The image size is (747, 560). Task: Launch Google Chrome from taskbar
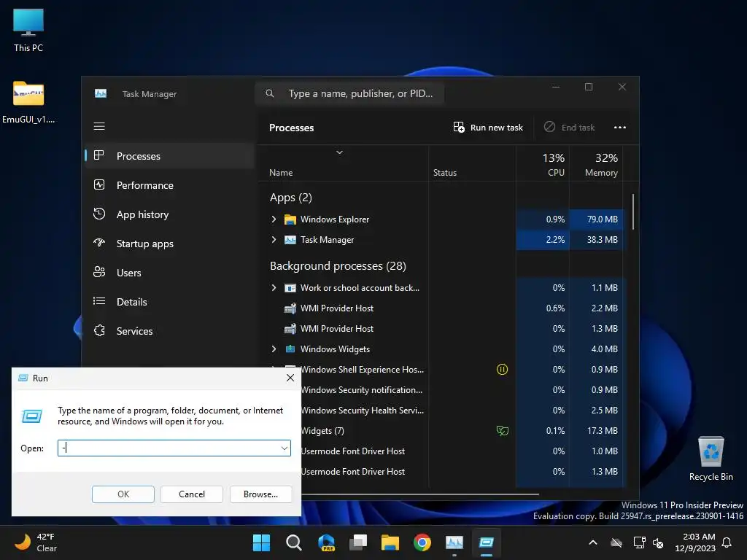422,542
